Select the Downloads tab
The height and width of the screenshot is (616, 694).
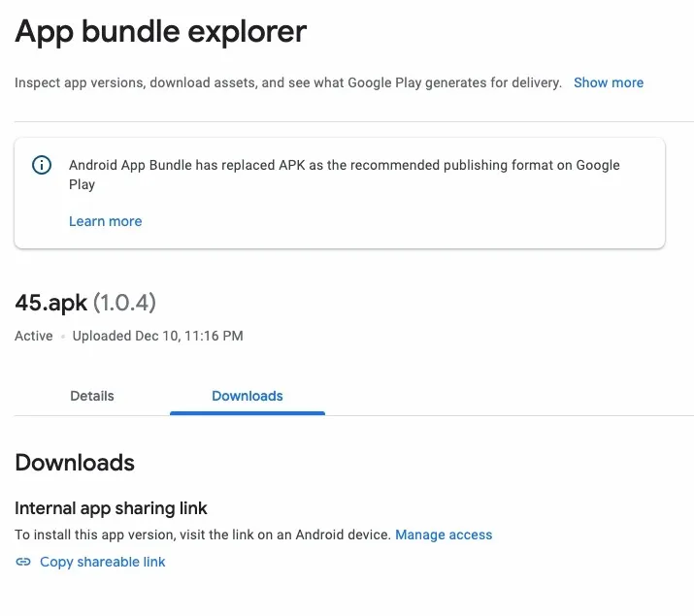coord(247,396)
